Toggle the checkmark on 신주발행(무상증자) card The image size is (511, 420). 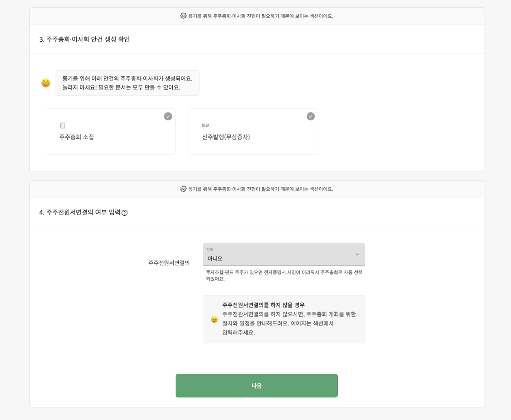pos(311,116)
